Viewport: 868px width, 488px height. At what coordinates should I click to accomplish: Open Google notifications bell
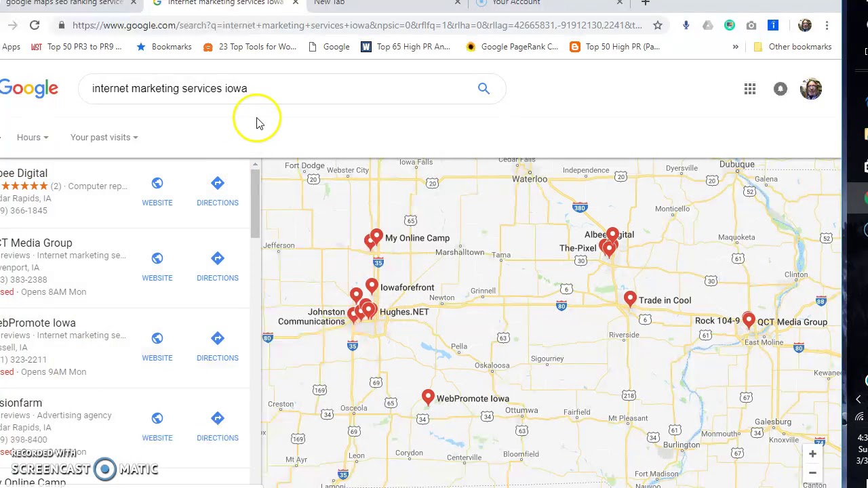click(x=781, y=89)
